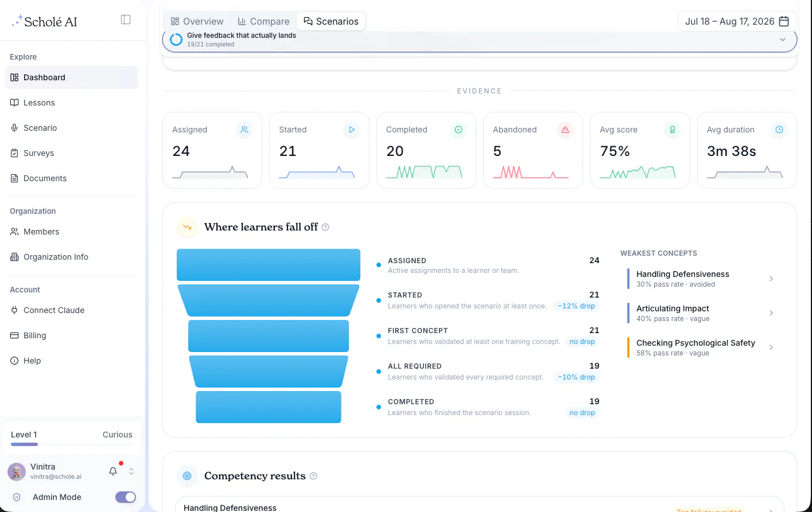Click the Scholé AI logo

[x=44, y=21]
